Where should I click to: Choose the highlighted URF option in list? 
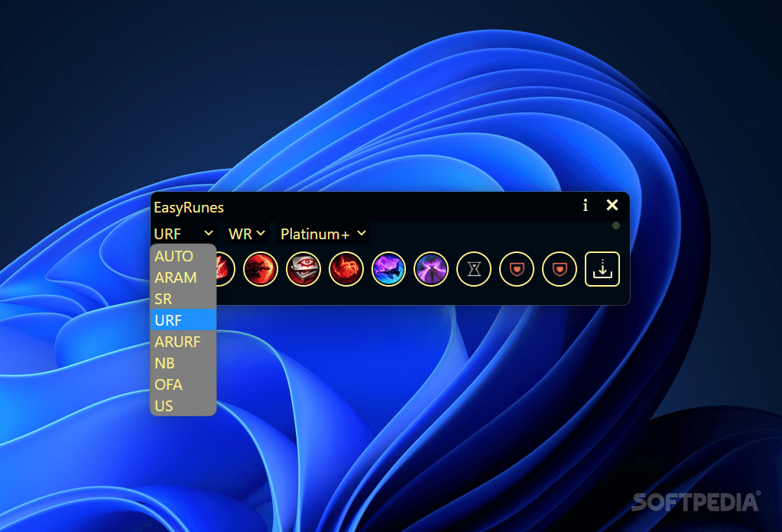[183, 320]
